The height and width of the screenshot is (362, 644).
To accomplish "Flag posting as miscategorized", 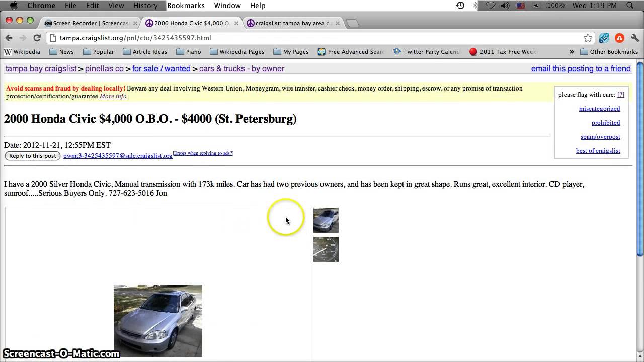I will click(x=600, y=109).
